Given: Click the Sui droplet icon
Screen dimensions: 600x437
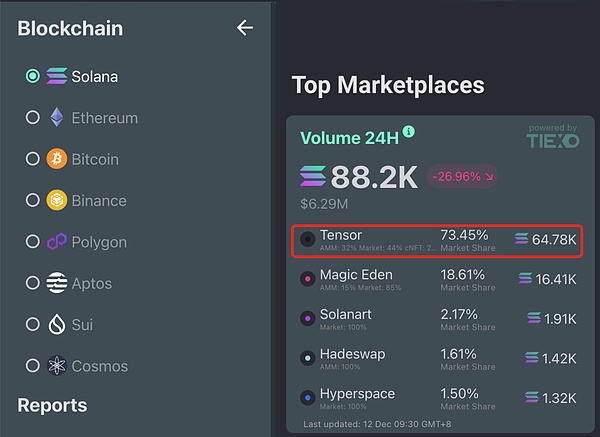Looking at the screenshot, I should [57, 325].
